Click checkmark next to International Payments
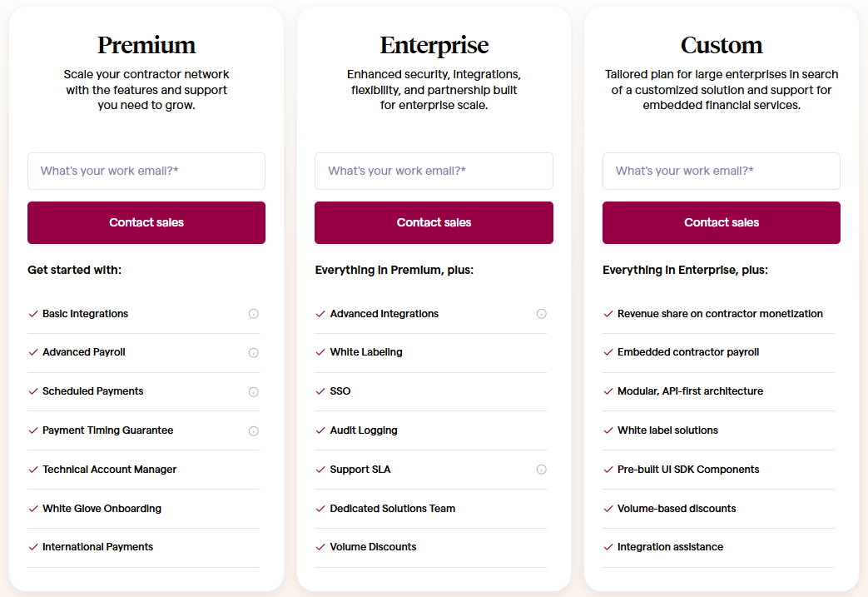 [33, 547]
